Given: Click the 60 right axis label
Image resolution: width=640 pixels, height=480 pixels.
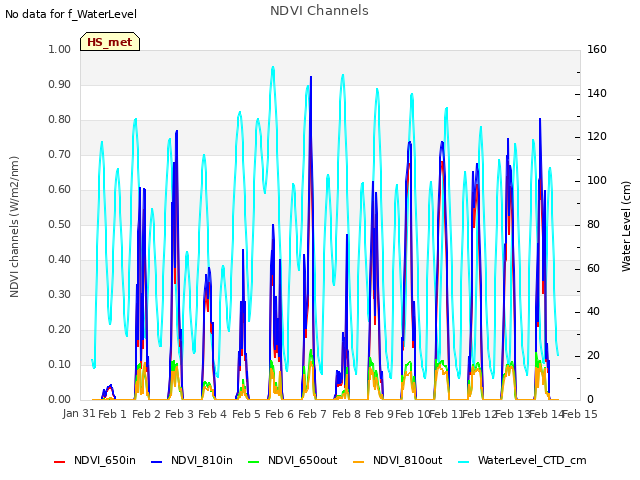Looking at the screenshot, I should pyautogui.click(x=593, y=268).
